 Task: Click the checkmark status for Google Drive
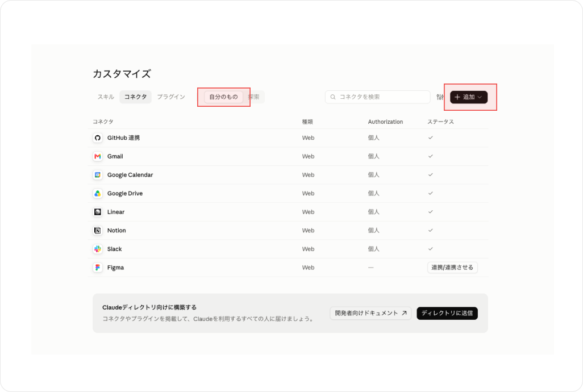click(431, 193)
